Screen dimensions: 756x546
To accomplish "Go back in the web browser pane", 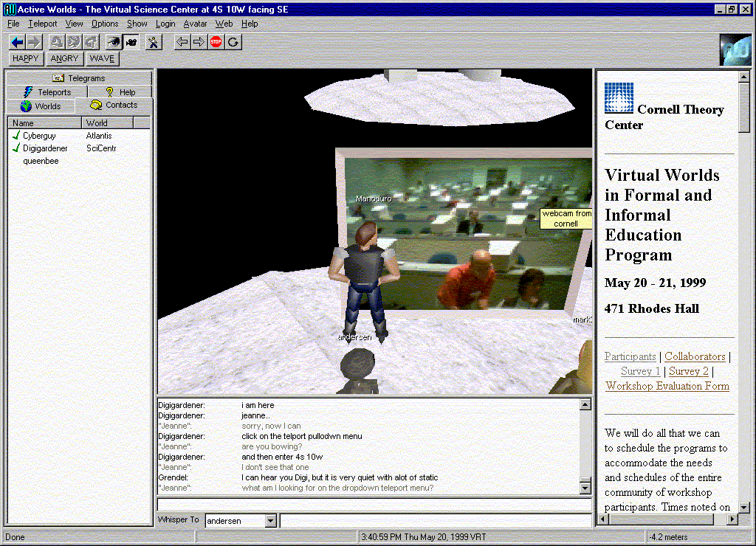I will coord(182,42).
